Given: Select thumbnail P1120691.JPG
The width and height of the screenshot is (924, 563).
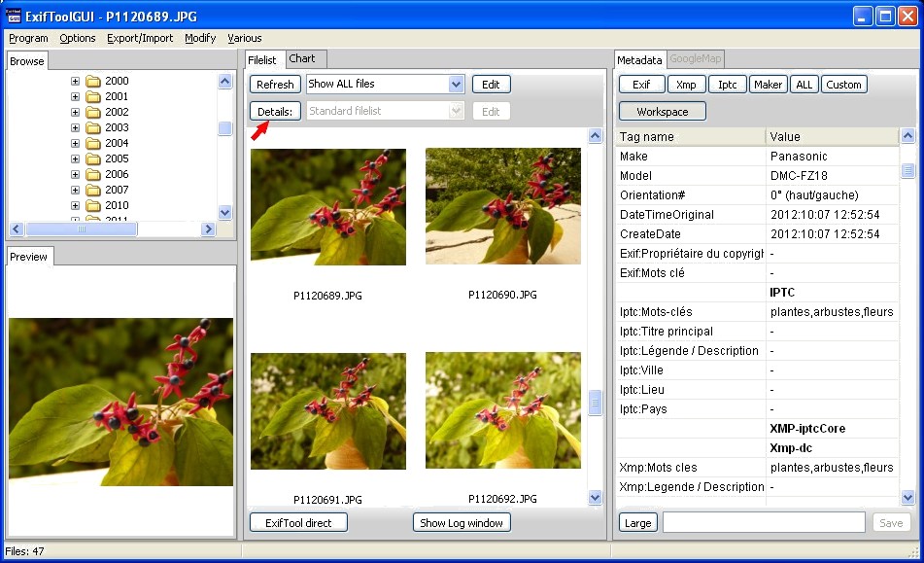Looking at the screenshot, I should point(328,411).
